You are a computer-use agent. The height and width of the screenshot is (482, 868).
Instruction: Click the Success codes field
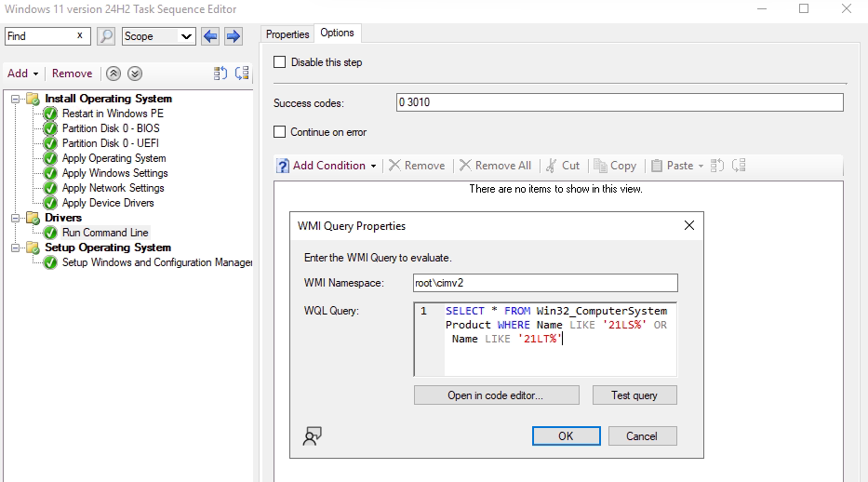tap(620, 102)
